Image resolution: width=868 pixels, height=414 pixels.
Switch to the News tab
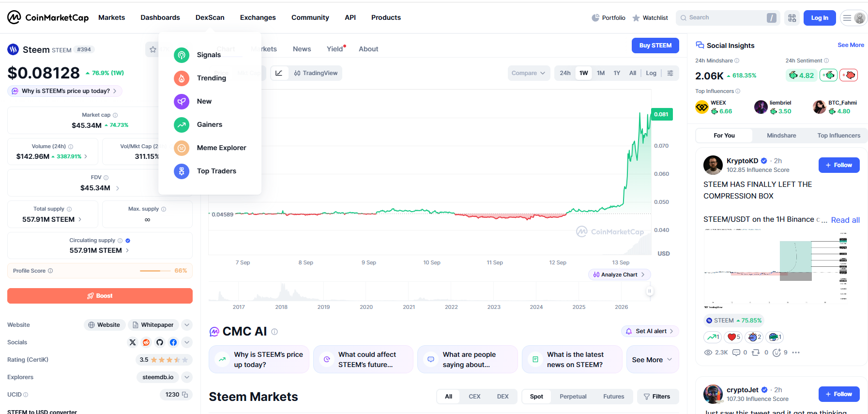[x=302, y=49]
